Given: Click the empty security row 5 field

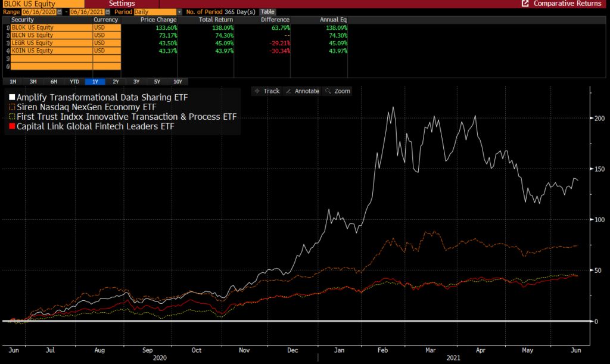Looking at the screenshot, I should (x=48, y=58).
